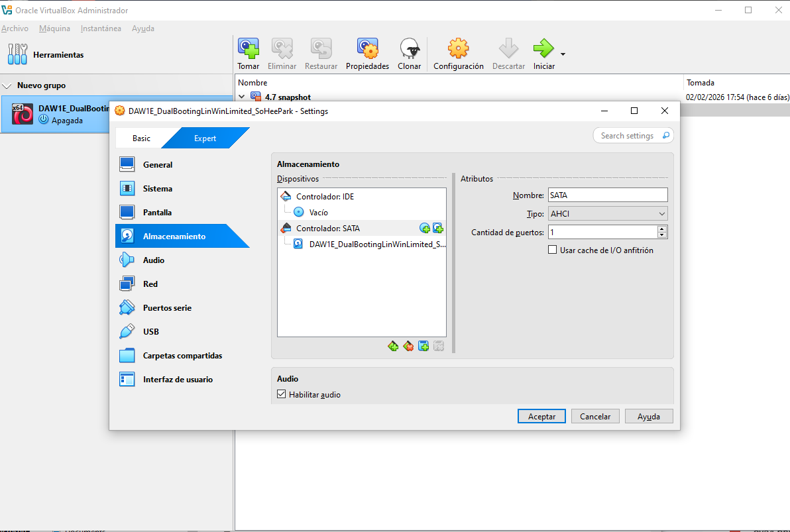Image resolution: width=790 pixels, height=532 pixels.
Task: Decrease Cantidad de puertos with down arrow
Action: point(662,235)
